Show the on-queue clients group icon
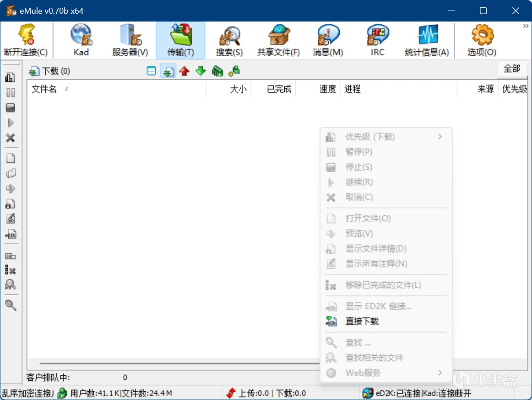This screenshot has width=532, height=400. [217, 71]
